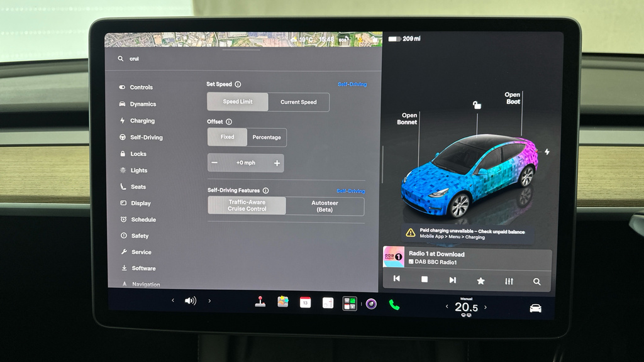The height and width of the screenshot is (362, 644).
Task: Open the white energy app icon
Action: (328, 303)
